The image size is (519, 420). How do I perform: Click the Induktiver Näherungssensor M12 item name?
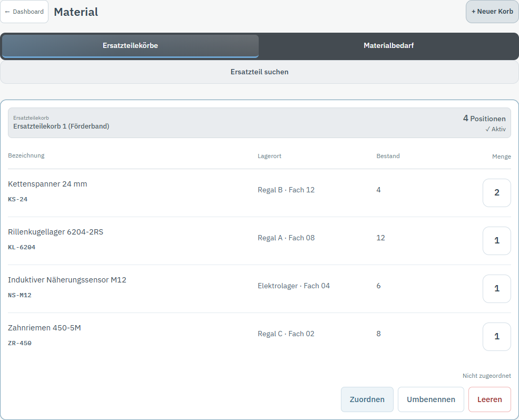tap(67, 280)
